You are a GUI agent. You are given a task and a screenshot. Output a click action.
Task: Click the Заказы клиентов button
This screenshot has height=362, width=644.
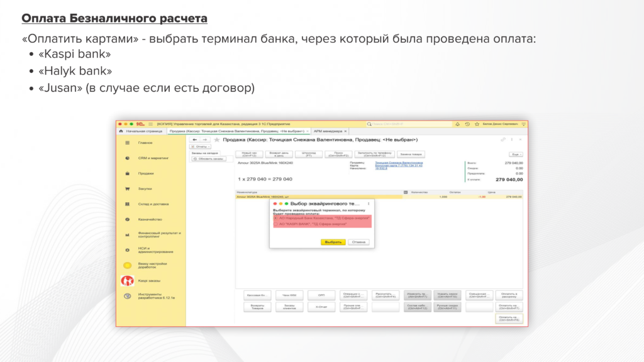click(x=289, y=307)
